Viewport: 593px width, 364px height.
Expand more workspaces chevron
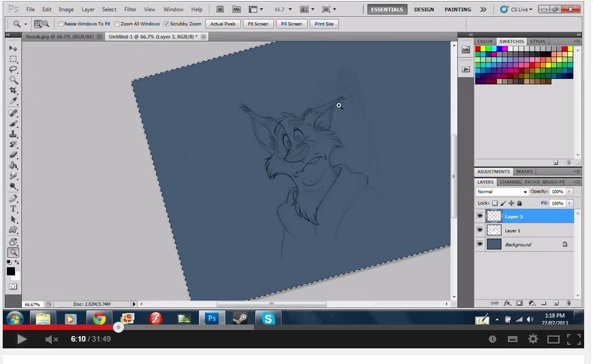[x=483, y=10]
